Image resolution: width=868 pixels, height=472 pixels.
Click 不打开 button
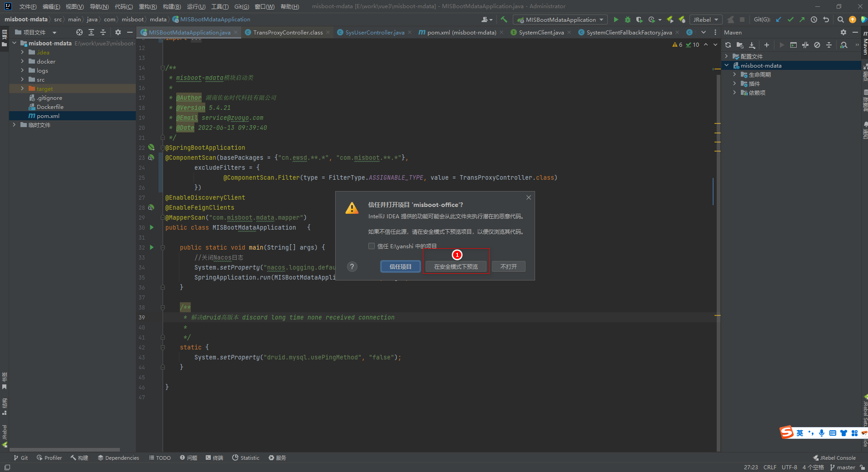click(x=509, y=267)
